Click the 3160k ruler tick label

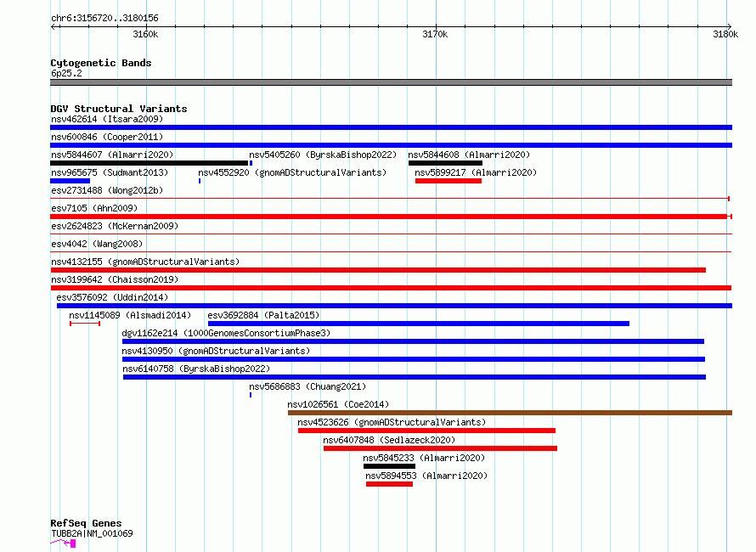(x=145, y=34)
